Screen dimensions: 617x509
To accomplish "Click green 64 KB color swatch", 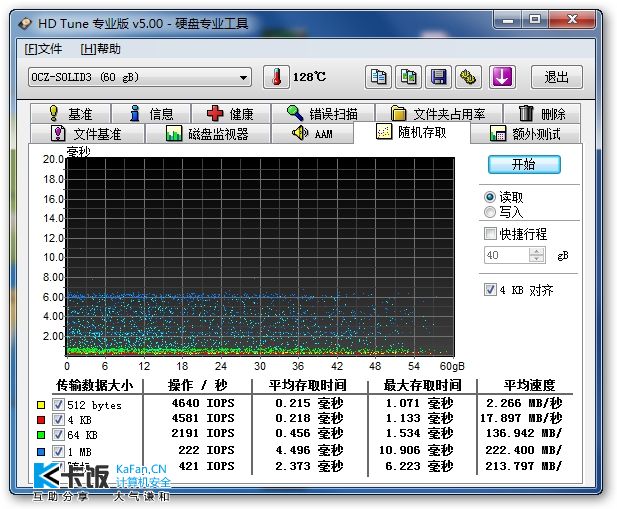I will click(x=41, y=435).
